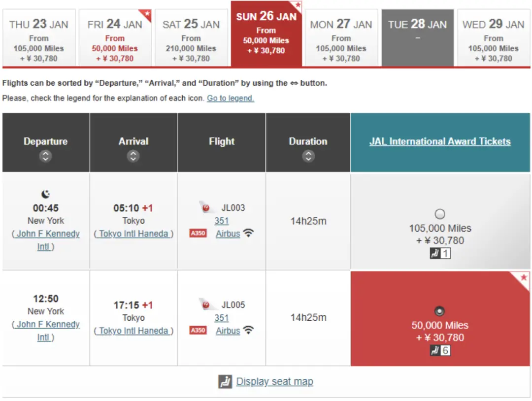Sort flights using the Departure sort arrows
The width and height of the screenshot is (532, 401).
point(45,157)
